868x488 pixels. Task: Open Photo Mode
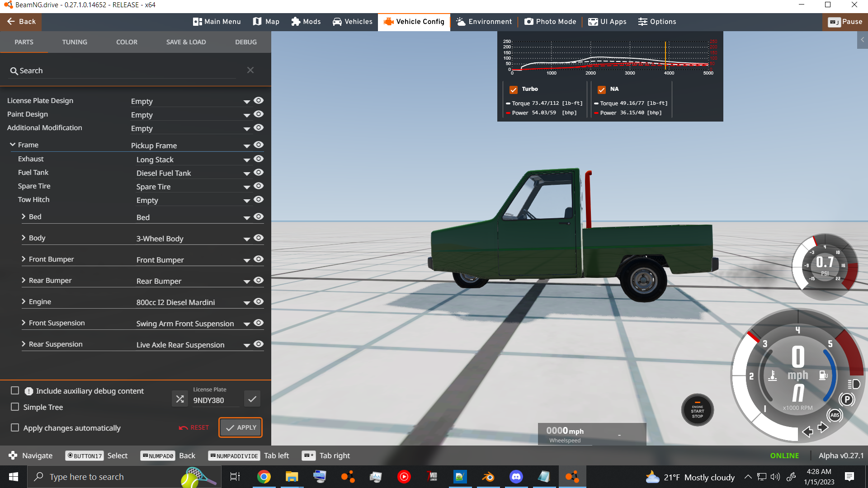click(550, 22)
